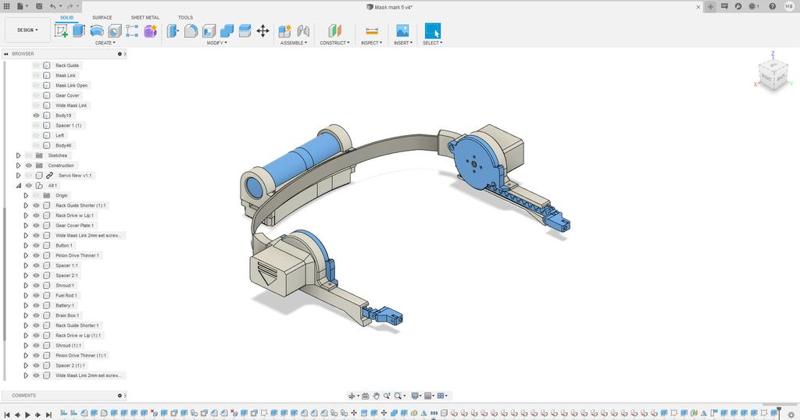This screenshot has height=420, width=800.
Task: Click the Extrude tool icon
Action: [x=79, y=31]
